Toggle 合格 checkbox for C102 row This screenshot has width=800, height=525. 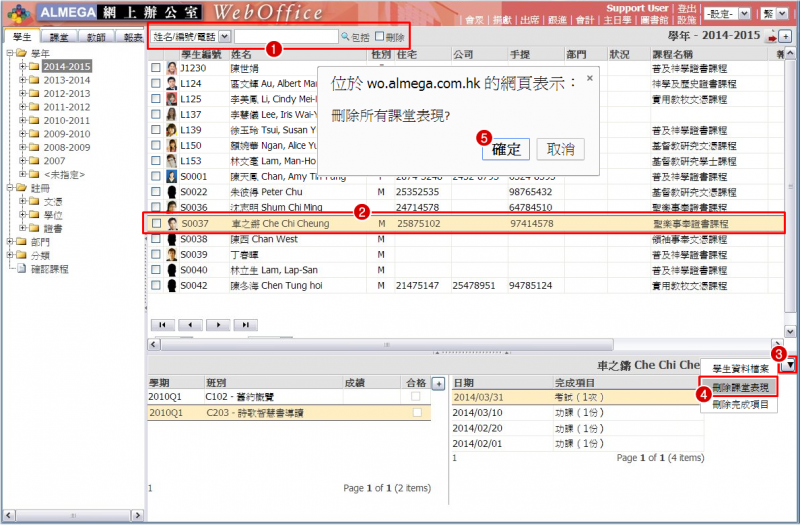click(416, 396)
